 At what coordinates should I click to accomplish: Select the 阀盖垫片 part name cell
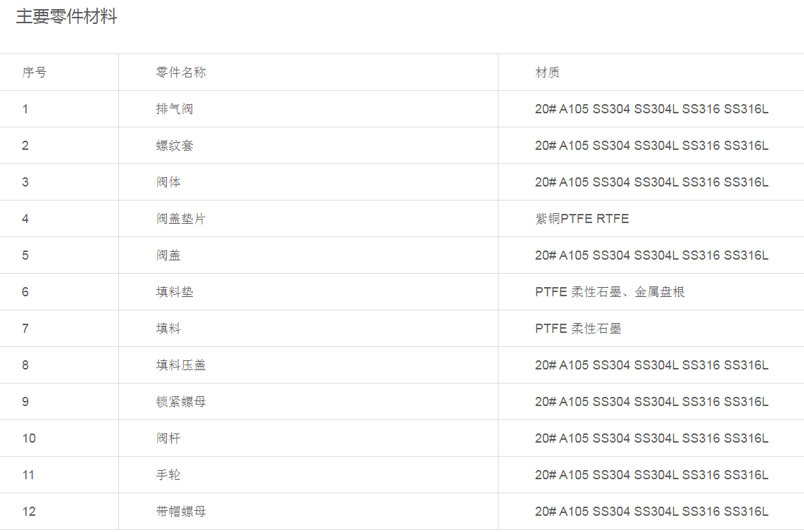click(x=181, y=219)
